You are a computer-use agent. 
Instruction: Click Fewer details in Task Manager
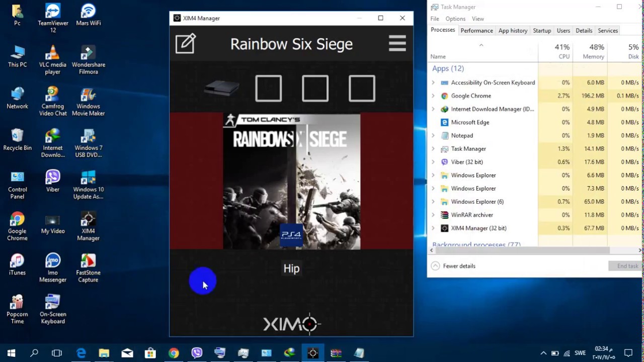(x=453, y=266)
